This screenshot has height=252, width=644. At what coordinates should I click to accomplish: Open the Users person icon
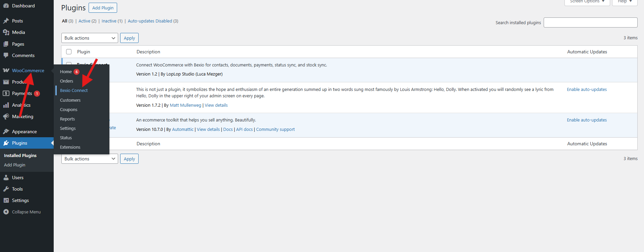[6, 178]
